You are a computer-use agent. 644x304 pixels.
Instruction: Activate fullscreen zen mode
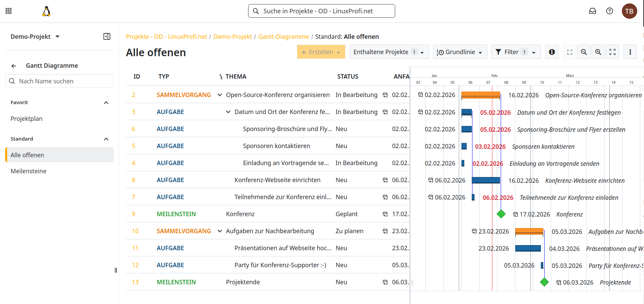click(612, 52)
